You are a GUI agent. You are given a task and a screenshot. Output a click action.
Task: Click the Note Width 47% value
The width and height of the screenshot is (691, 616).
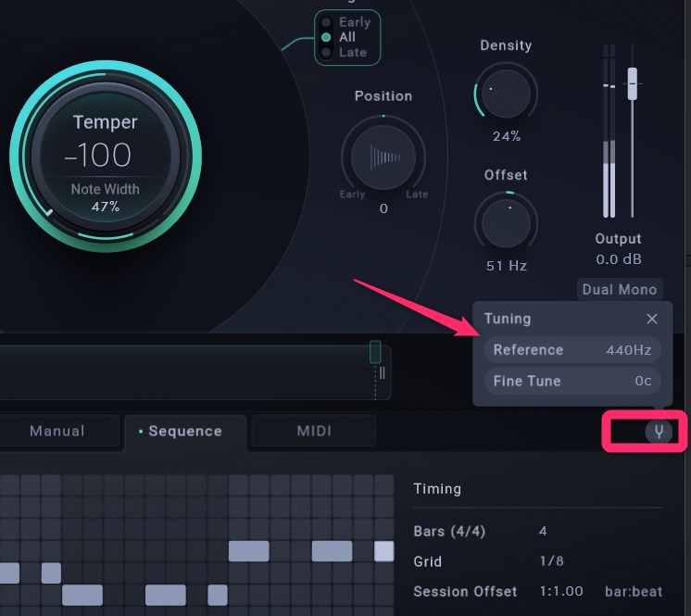pos(106,207)
